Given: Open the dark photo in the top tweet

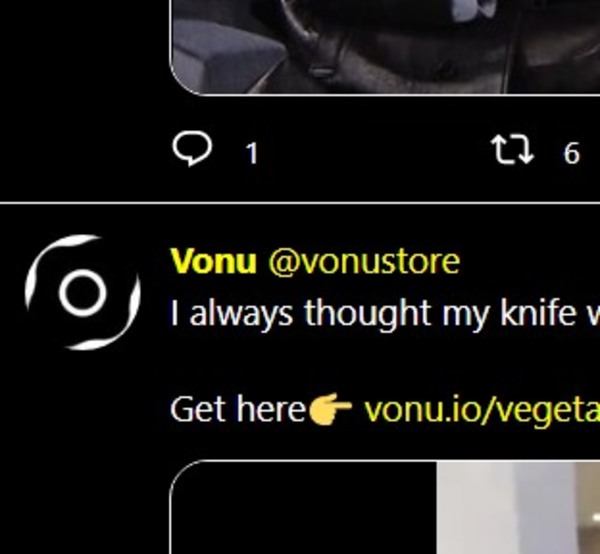Looking at the screenshot, I should click(386, 47).
